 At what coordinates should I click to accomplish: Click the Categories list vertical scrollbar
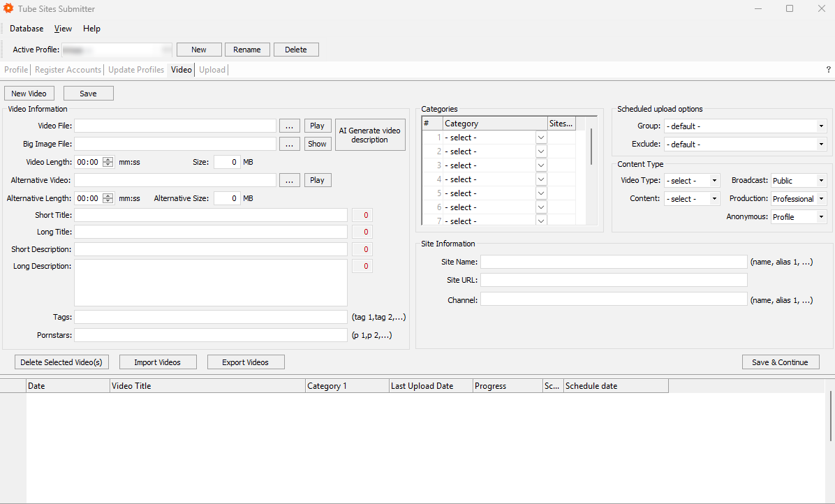click(591, 147)
